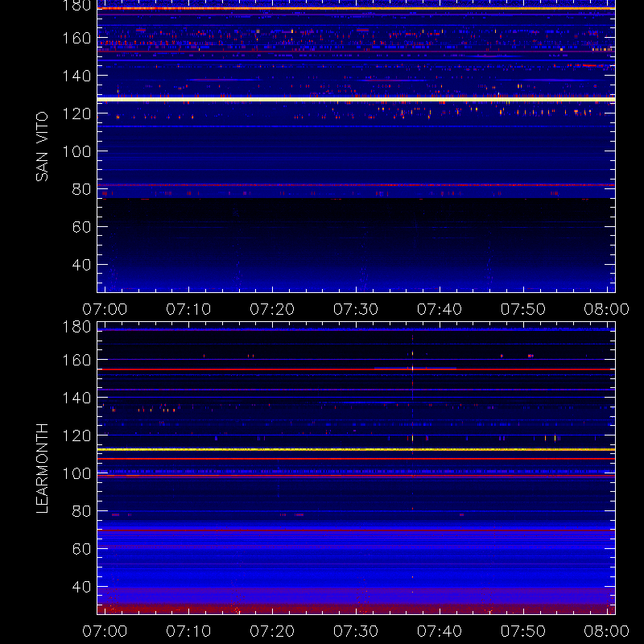Click the LEARMONTH axis label
Viewport: 644px width, 644px height.
(x=42, y=469)
